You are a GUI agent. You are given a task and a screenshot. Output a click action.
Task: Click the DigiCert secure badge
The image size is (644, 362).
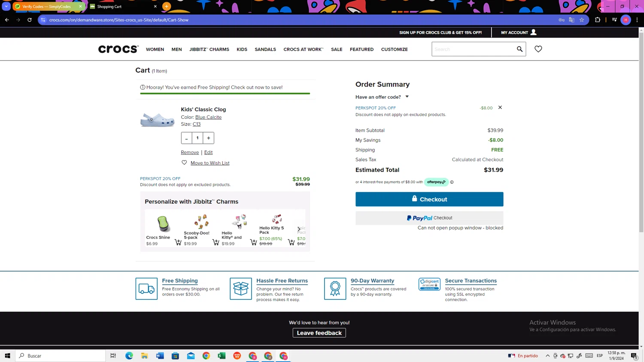429,284
